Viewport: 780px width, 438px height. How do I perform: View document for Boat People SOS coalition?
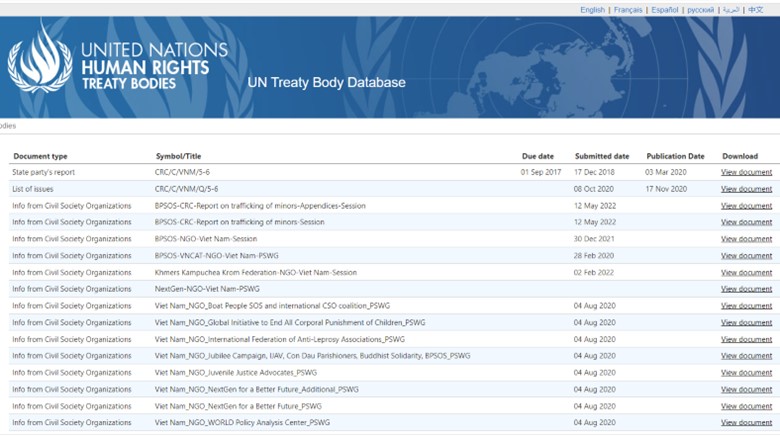pos(747,306)
